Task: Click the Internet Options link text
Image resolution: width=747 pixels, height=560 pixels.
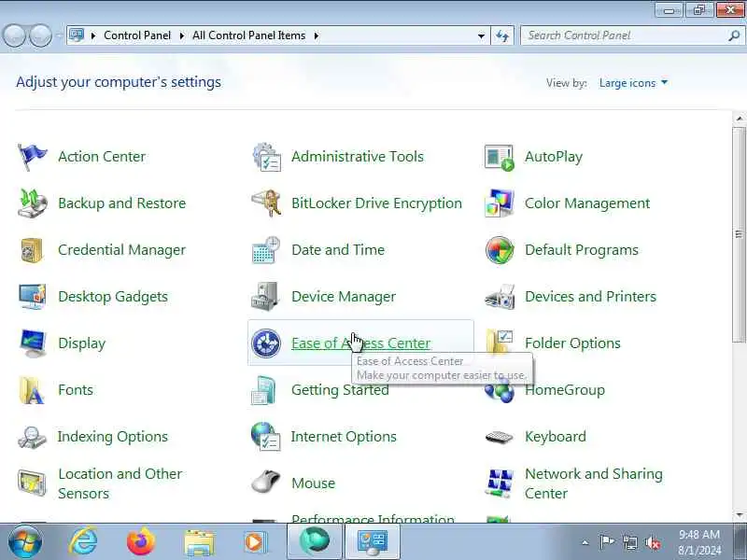Action: (x=344, y=437)
